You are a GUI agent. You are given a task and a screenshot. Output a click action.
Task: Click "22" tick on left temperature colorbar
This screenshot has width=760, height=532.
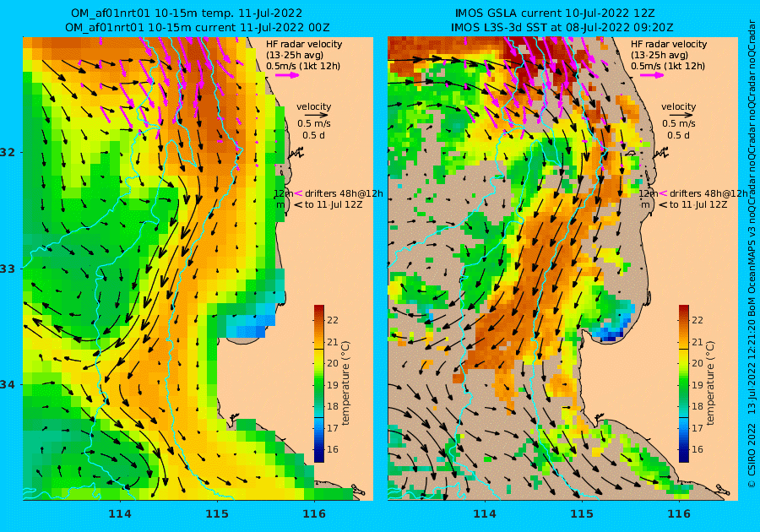[333, 320]
